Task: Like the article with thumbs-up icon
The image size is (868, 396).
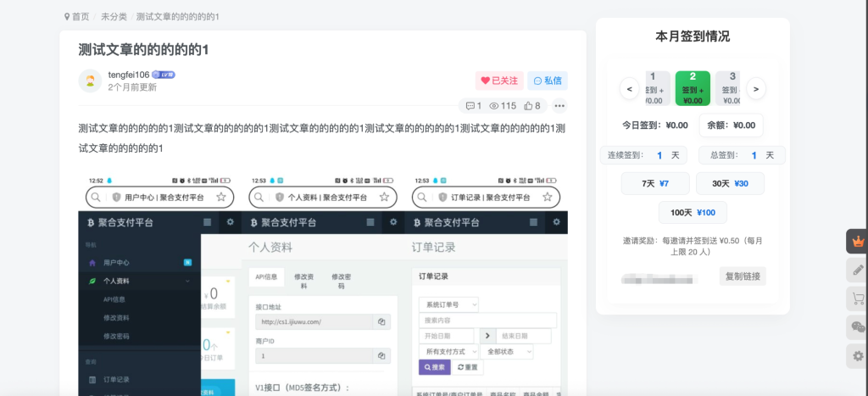Action: 528,106
